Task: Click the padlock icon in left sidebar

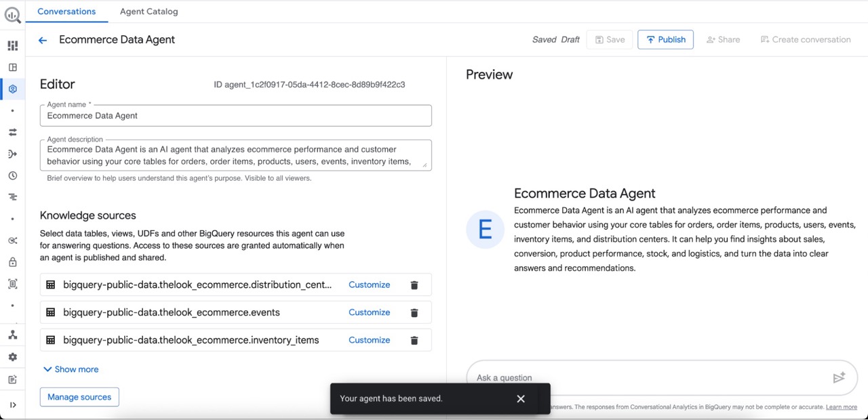Action: pyautogui.click(x=12, y=262)
